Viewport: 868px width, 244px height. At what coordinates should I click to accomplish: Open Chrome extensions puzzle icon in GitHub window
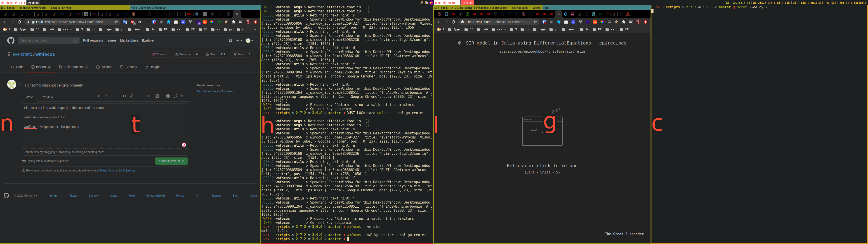[x=234, y=22]
